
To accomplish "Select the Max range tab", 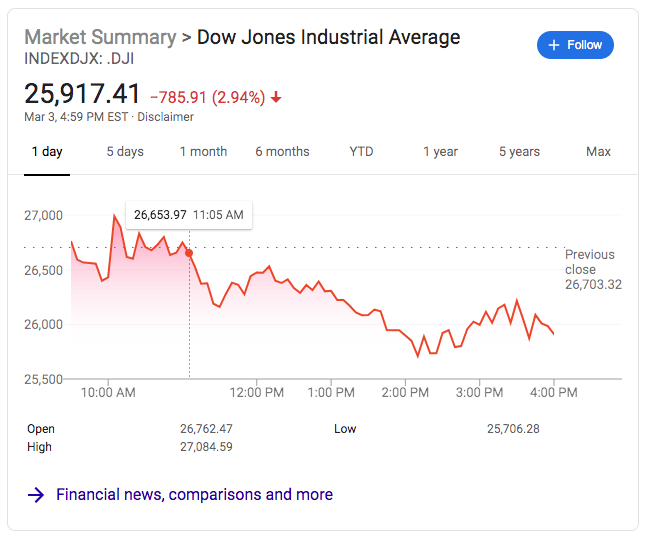I will pyautogui.click(x=598, y=152).
